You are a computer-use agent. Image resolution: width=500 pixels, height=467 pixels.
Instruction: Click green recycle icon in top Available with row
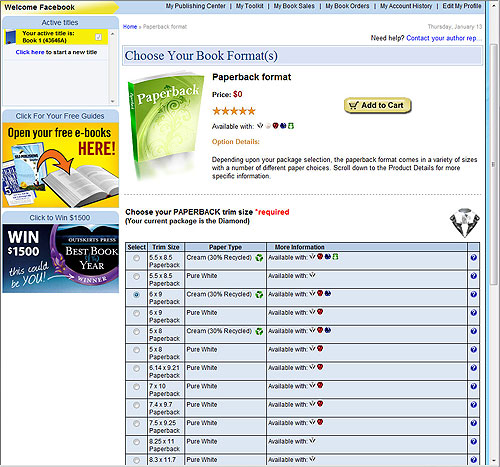point(291,126)
